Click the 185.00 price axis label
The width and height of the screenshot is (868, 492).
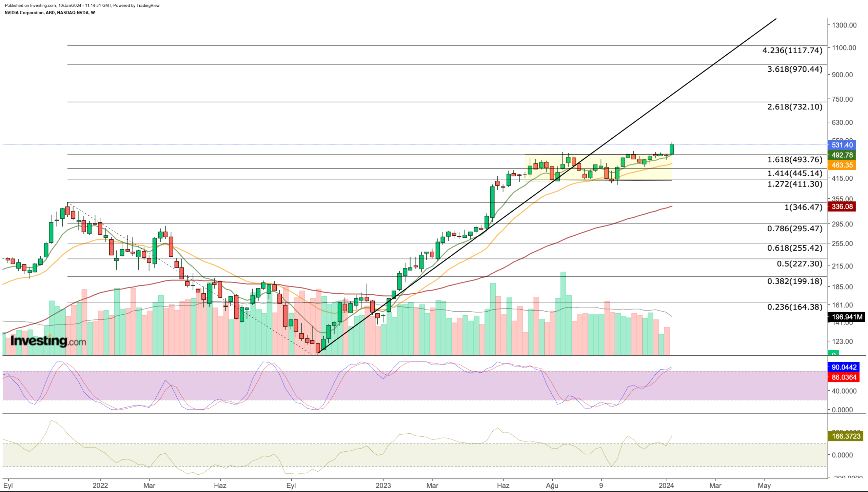[x=842, y=287]
